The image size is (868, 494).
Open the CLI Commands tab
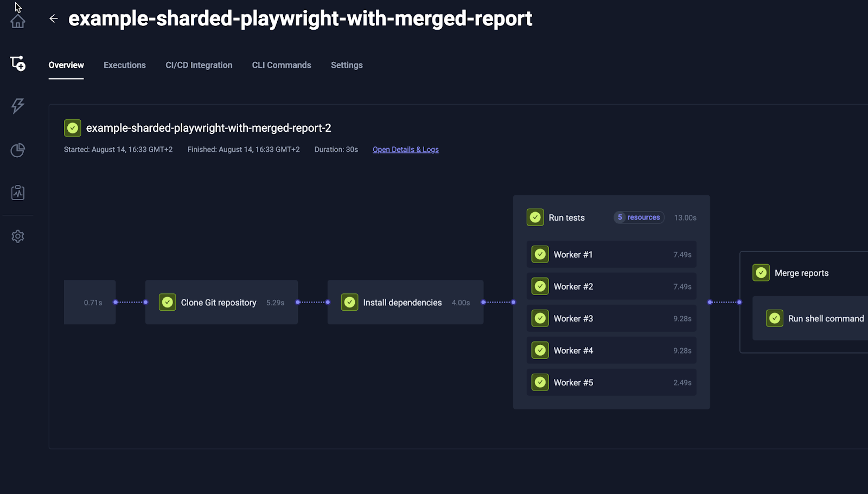coord(282,65)
